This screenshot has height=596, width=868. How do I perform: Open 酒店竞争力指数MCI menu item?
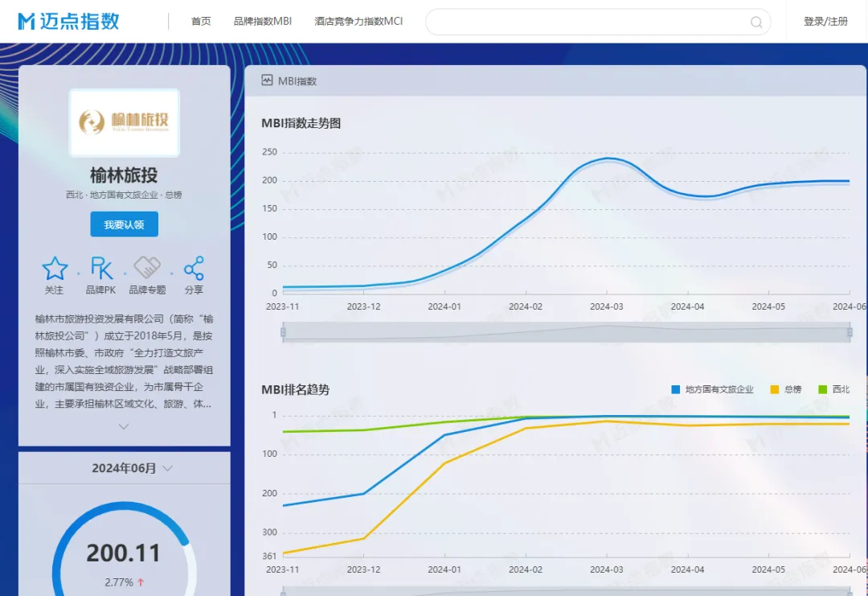coord(358,22)
